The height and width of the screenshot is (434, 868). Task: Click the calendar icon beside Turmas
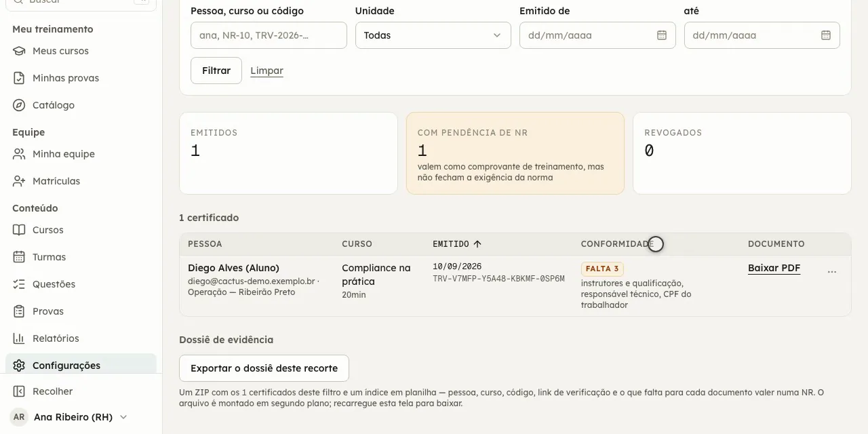coord(19,257)
